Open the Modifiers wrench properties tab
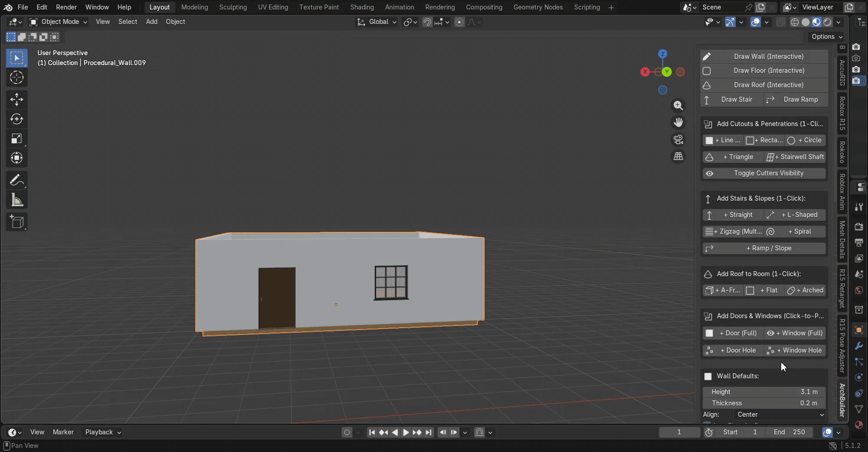This screenshot has width=868, height=452. tap(859, 346)
